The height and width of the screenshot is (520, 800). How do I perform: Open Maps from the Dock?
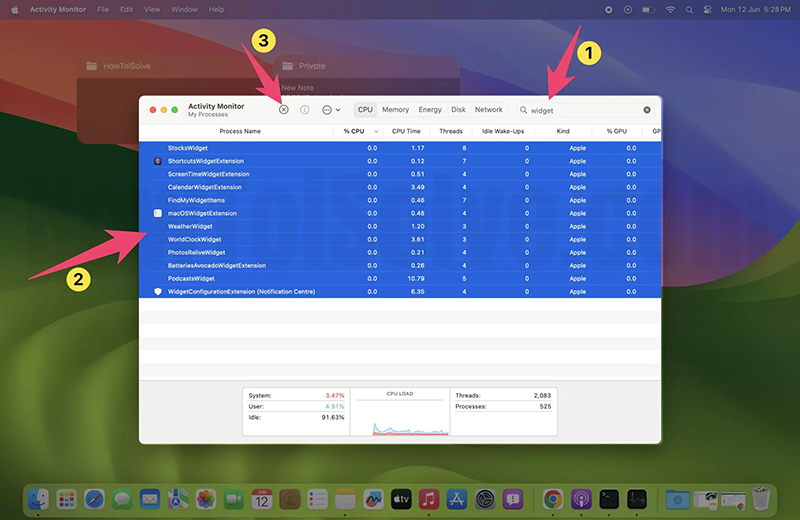pyautogui.click(x=178, y=499)
